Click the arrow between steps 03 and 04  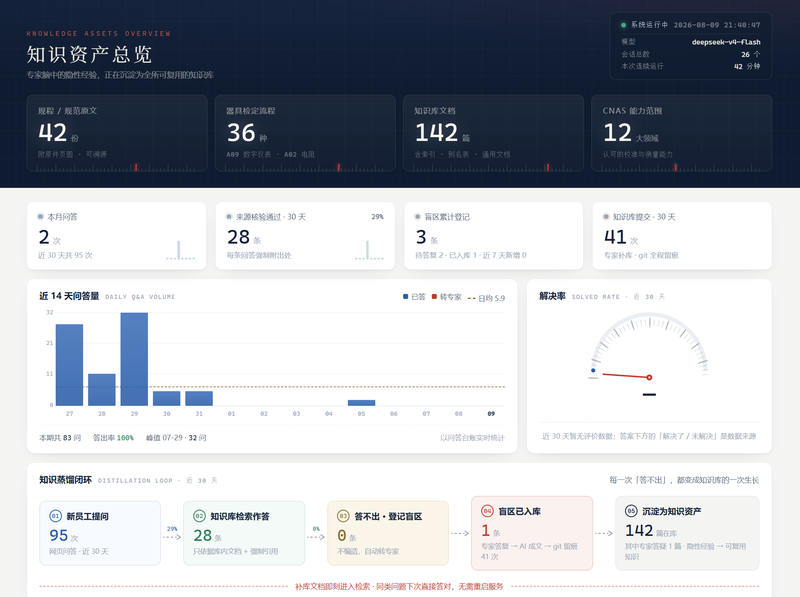point(460,533)
